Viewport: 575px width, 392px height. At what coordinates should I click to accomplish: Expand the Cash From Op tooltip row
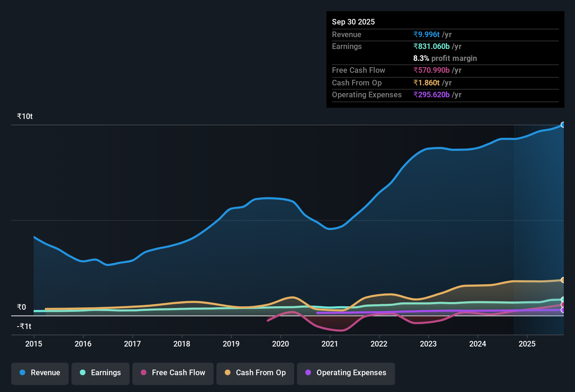pos(356,83)
